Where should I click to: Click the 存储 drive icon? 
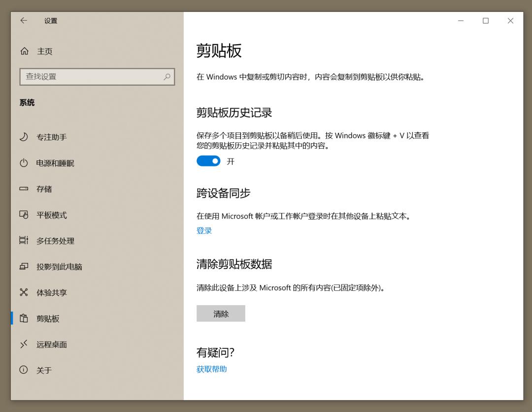[25, 189]
